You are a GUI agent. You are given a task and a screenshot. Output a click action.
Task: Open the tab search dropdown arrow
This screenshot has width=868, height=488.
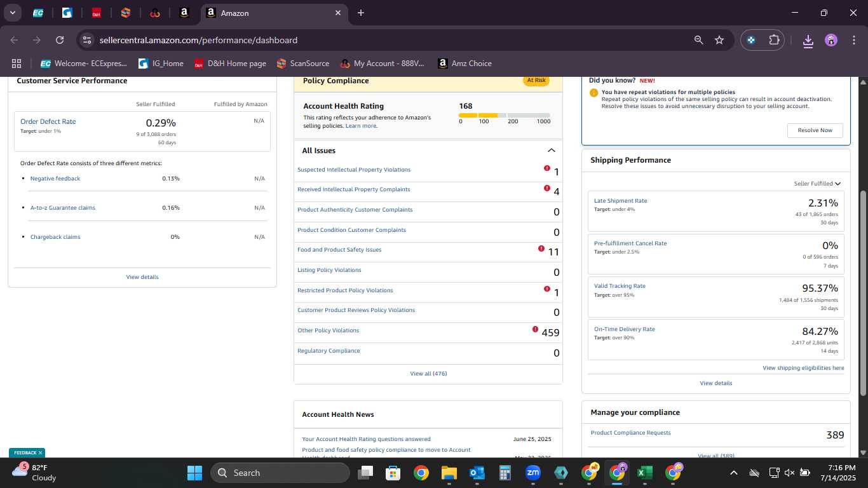point(12,13)
